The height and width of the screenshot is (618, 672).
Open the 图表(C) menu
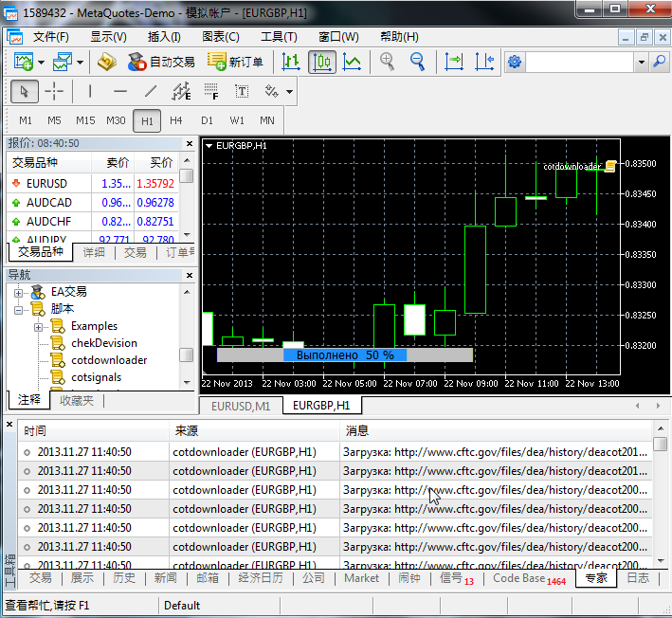pyautogui.click(x=221, y=37)
